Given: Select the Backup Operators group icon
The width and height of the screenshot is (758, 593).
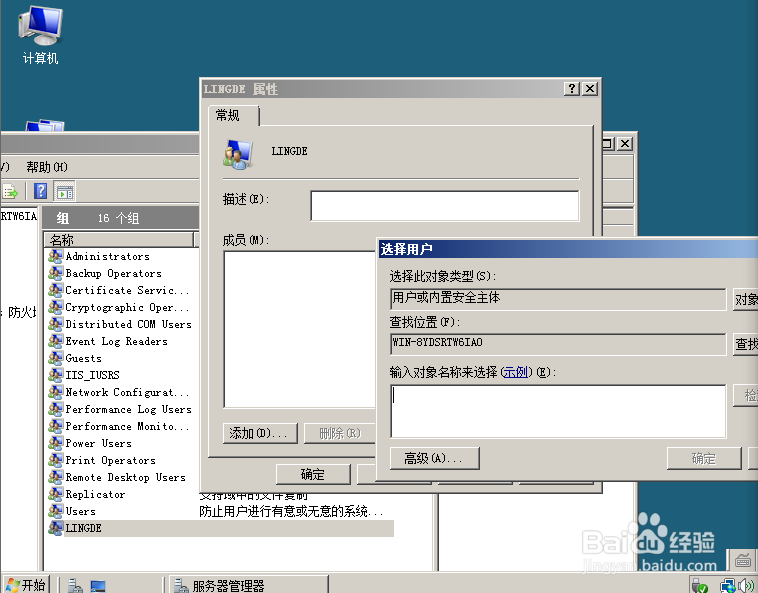Looking at the screenshot, I should (x=56, y=273).
